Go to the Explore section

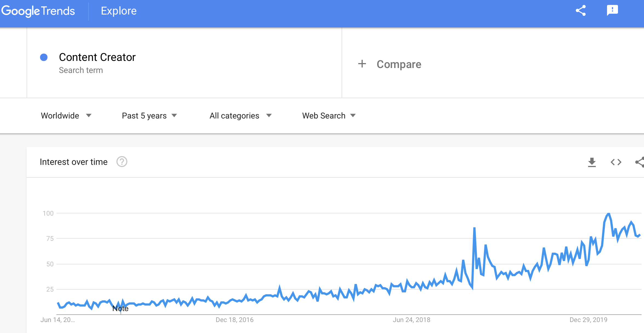(119, 11)
